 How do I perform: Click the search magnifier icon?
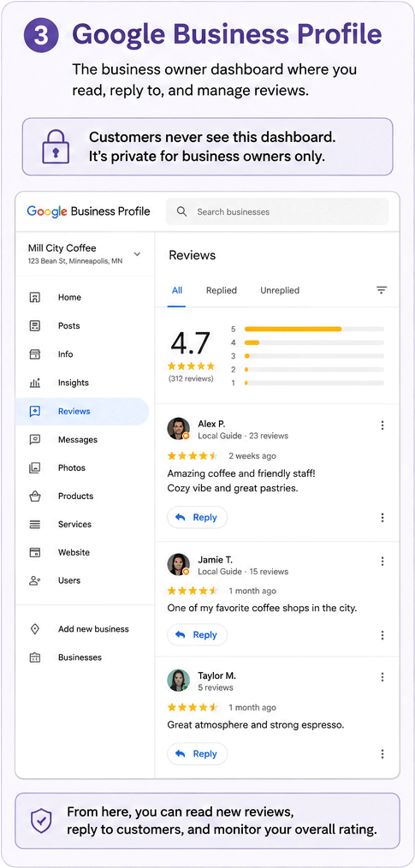click(181, 211)
